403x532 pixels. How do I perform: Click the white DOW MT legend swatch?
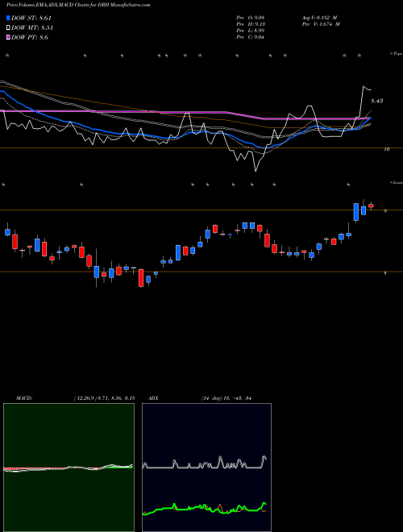coord(8,27)
